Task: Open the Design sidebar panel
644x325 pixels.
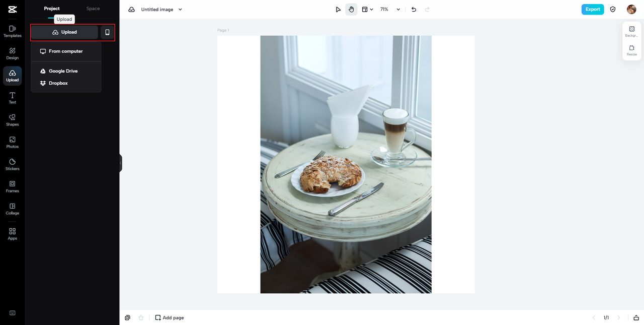Action: [x=12, y=54]
